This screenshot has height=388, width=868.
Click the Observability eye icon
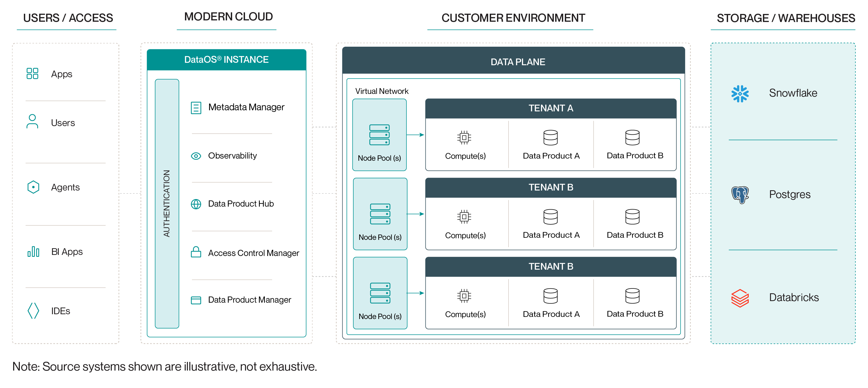(x=196, y=156)
